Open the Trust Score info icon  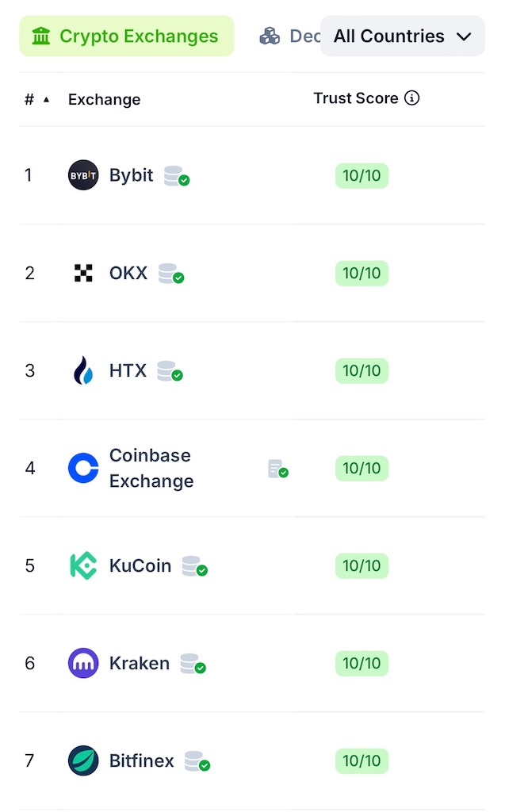coord(411,98)
